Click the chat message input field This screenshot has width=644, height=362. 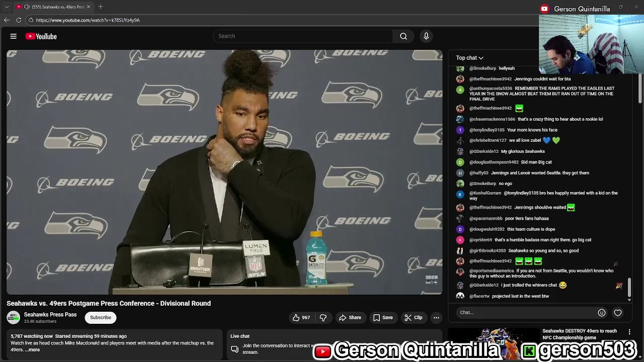point(526,312)
